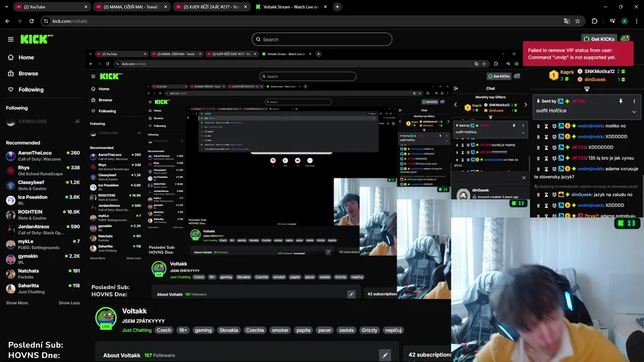Reload the kick.com page

[x=31, y=21]
